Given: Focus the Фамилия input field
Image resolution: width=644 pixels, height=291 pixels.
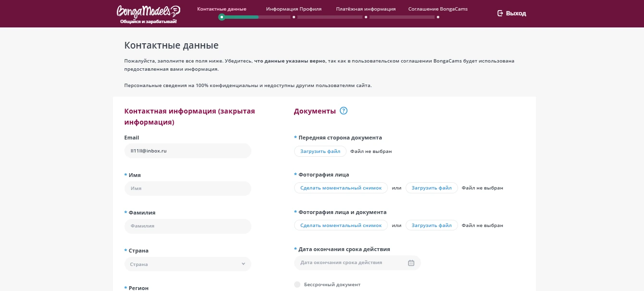Looking at the screenshot, I should pos(187,226).
